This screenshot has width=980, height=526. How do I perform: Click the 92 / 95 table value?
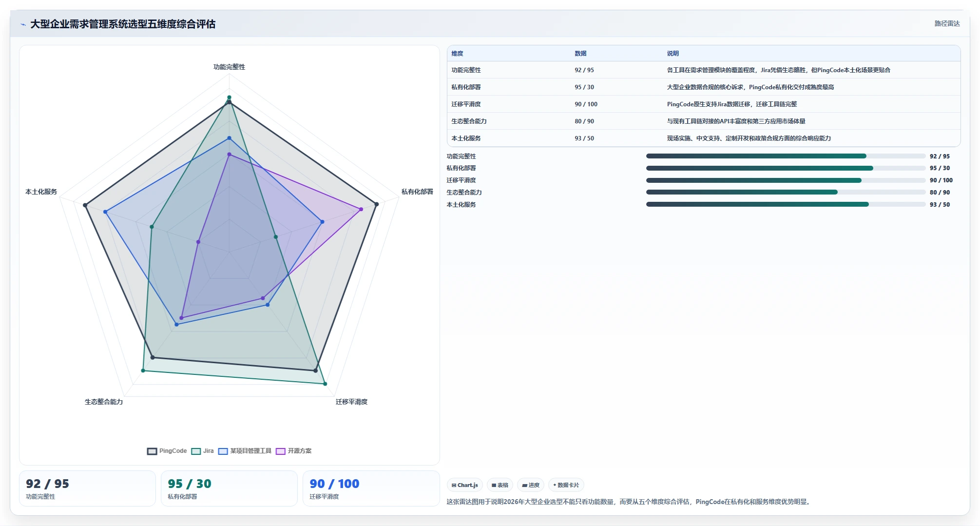tap(584, 70)
